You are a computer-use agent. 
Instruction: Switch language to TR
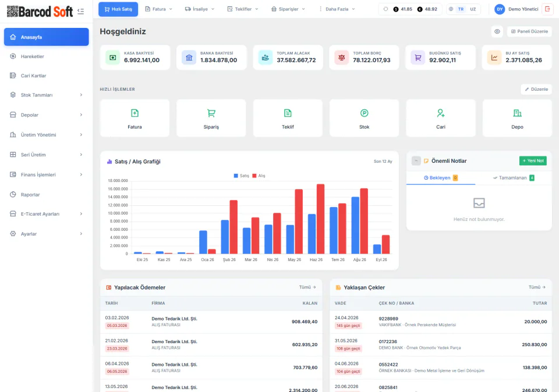tap(461, 9)
